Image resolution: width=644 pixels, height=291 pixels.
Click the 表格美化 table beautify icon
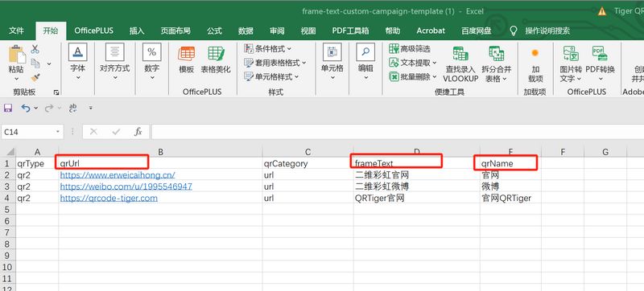[x=216, y=54]
